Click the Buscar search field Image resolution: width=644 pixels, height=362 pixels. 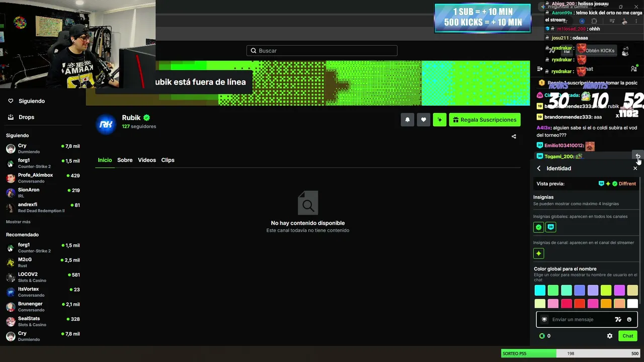point(322,51)
